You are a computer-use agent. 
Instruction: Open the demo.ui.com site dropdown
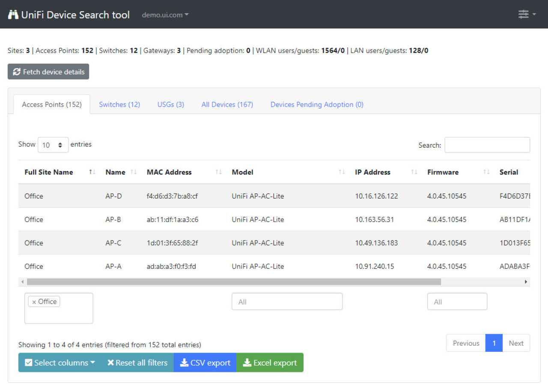click(x=165, y=14)
